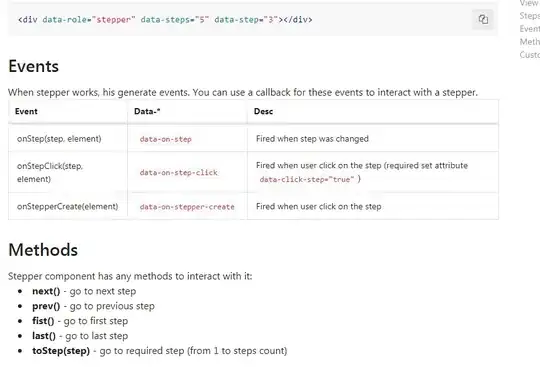Screen dimensions: 540x367
Task: Click the toStep(step) method item
Action: coord(159,351)
